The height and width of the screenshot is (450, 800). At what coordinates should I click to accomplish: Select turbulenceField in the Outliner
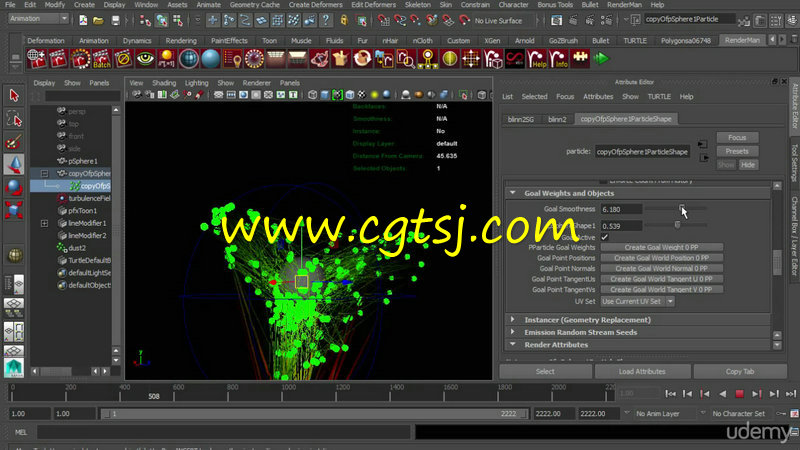click(x=88, y=198)
